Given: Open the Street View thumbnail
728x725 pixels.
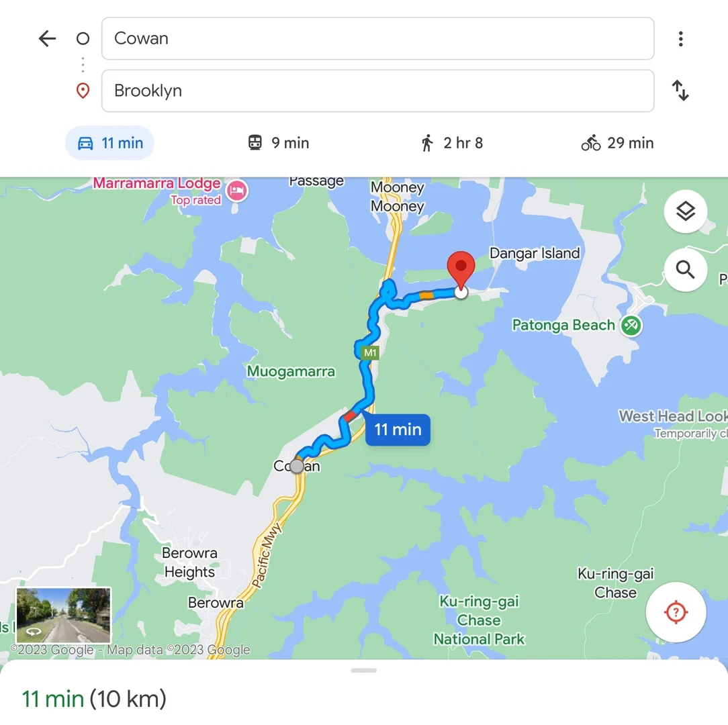Looking at the screenshot, I should pos(64,615).
